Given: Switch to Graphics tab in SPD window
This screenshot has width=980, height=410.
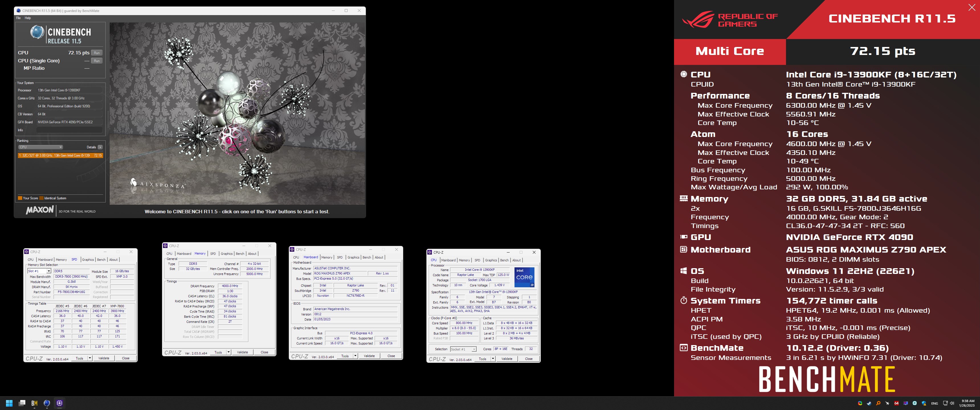Looking at the screenshot, I should coord(88,260).
